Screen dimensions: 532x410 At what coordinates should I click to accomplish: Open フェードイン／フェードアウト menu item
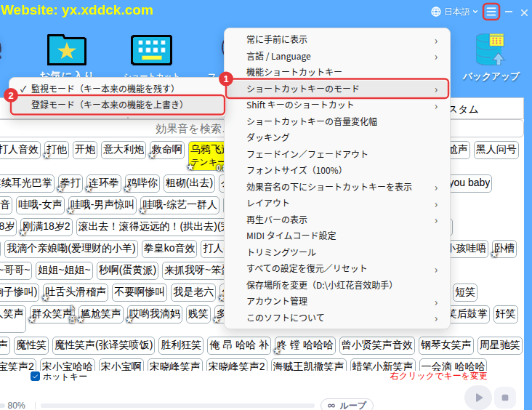click(x=337, y=154)
